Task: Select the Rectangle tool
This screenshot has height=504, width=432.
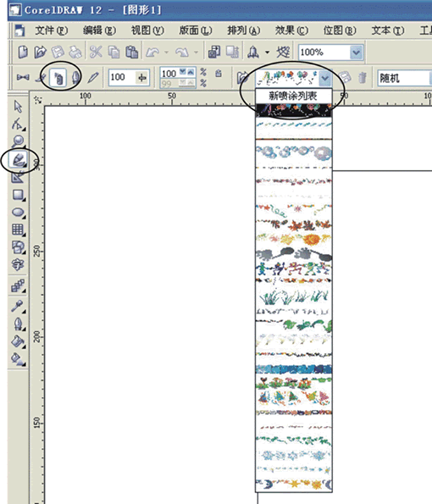Action: point(18,195)
